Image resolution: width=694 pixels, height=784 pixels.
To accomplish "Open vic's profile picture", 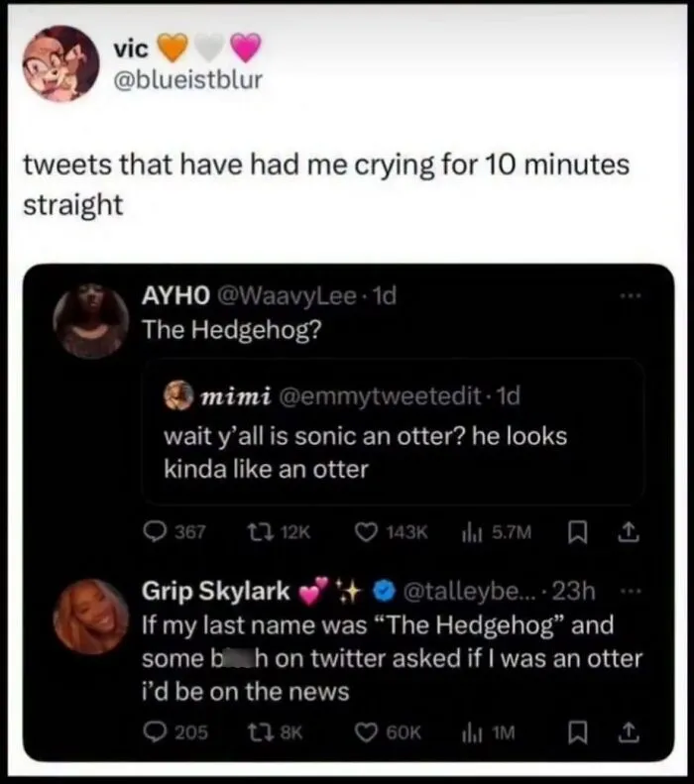I will [60, 63].
